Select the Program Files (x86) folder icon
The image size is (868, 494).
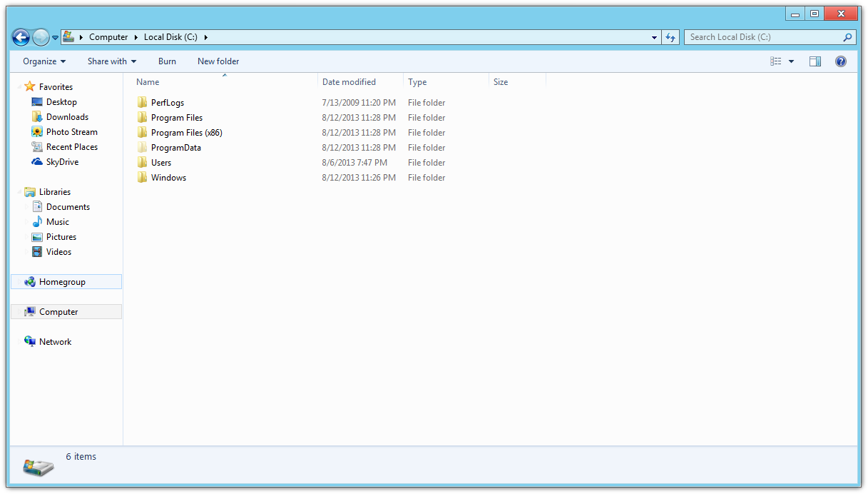pos(142,133)
